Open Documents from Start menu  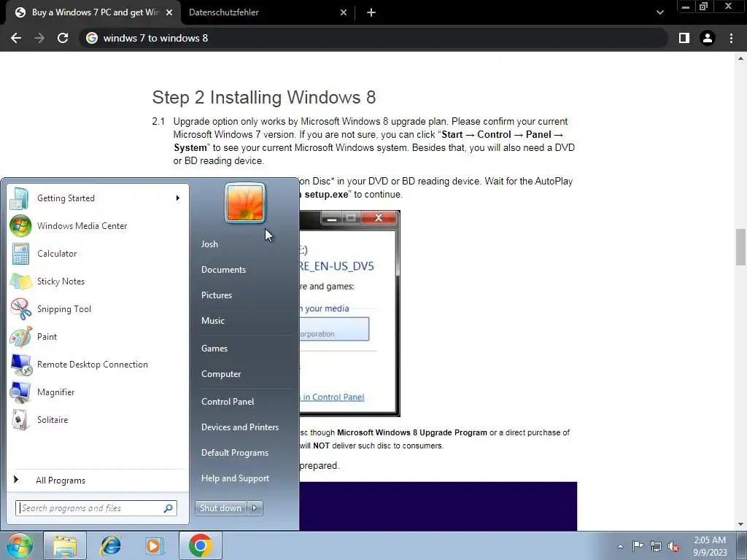pos(223,270)
